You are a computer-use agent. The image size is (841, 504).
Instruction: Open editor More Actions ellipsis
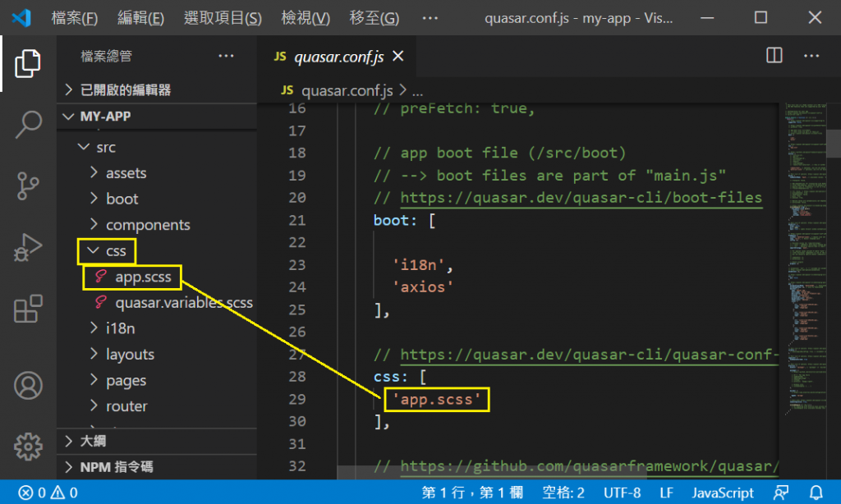click(811, 56)
